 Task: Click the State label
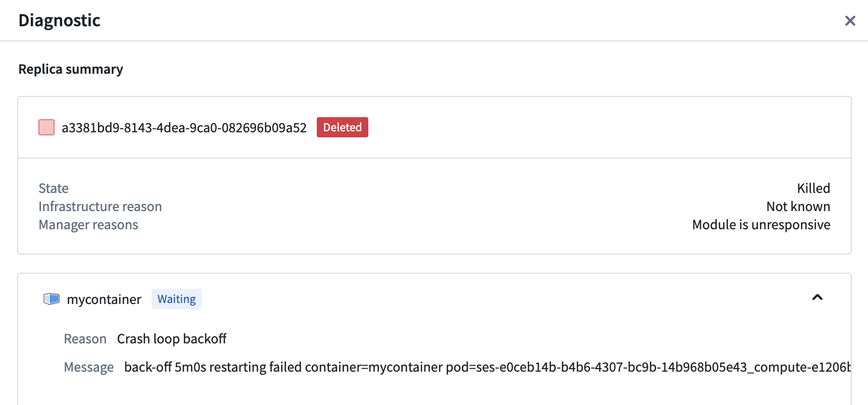(x=54, y=188)
